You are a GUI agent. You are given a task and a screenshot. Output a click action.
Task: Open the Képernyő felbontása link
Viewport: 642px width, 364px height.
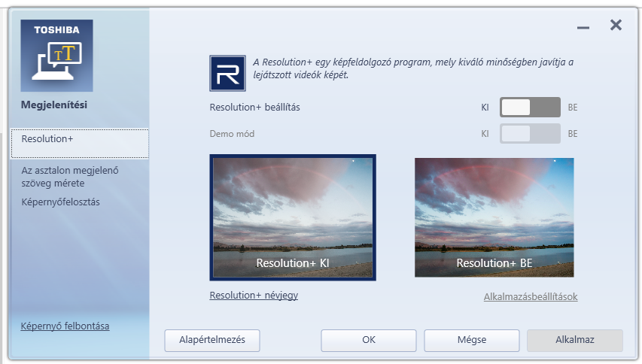(x=65, y=326)
